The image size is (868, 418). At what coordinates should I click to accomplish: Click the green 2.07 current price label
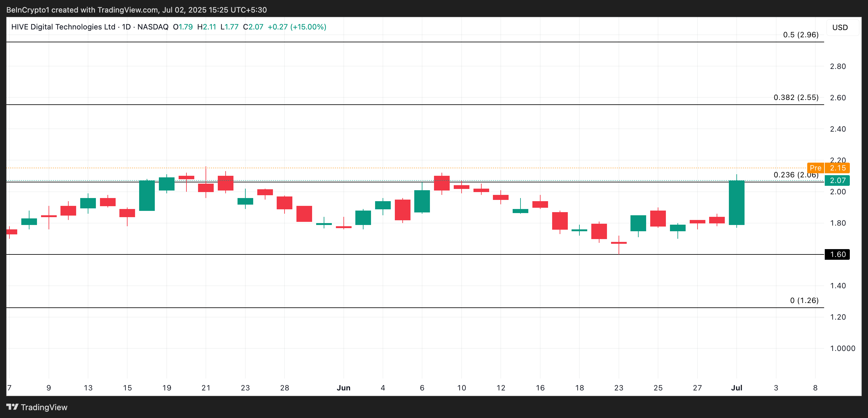[837, 180]
